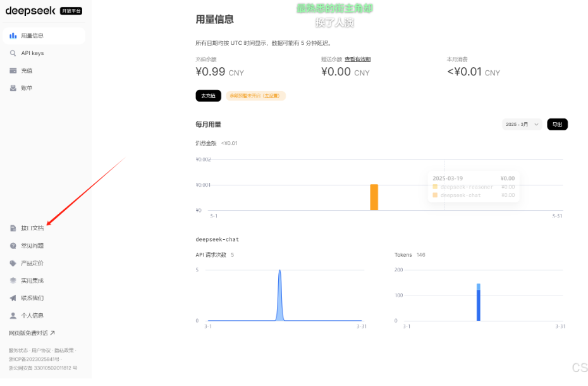Click the 浙公网安备 registration link
The height and width of the screenshot is (386, 588).
click(x=43, y=368)
